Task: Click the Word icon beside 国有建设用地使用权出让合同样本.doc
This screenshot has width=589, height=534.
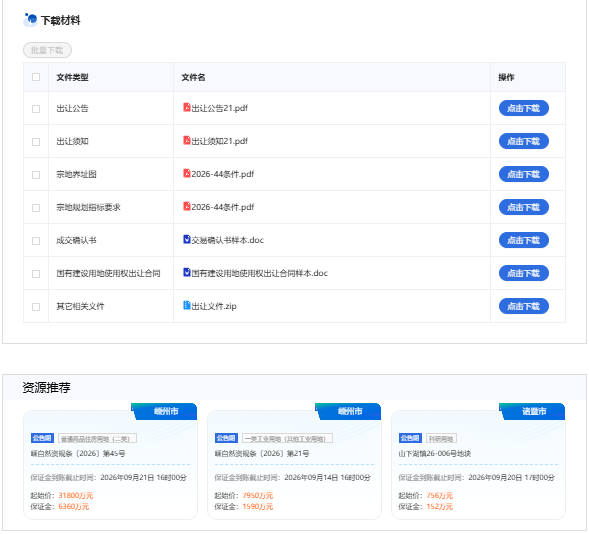Action: coord(187,272)
